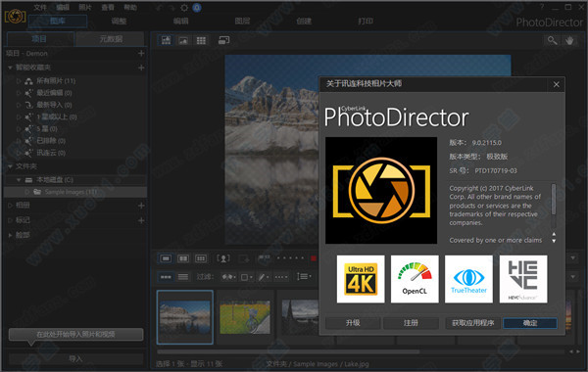This screenshot has height=372, width=588.
Task: Switch to the 图层 module tab
Action: (242, 21)
